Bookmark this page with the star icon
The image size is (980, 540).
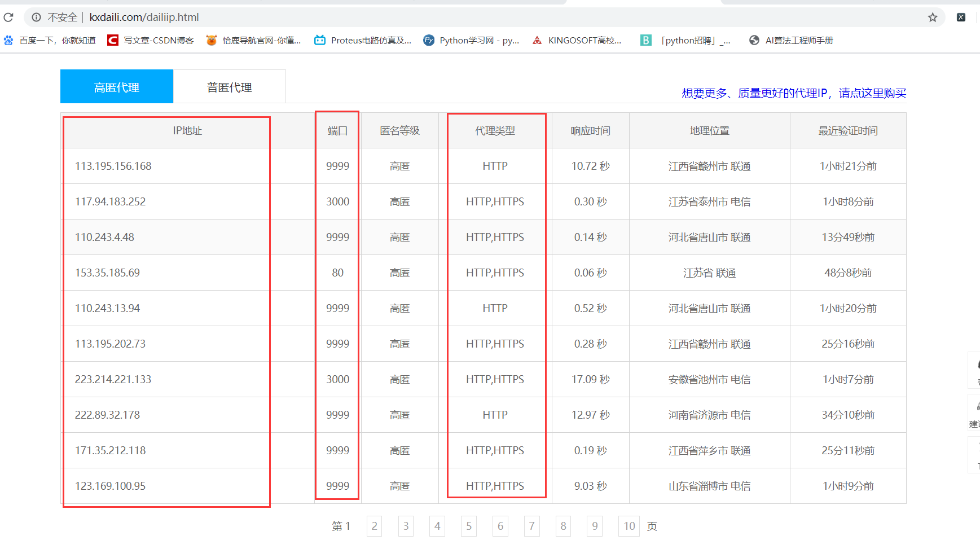(x=933, y=17)
